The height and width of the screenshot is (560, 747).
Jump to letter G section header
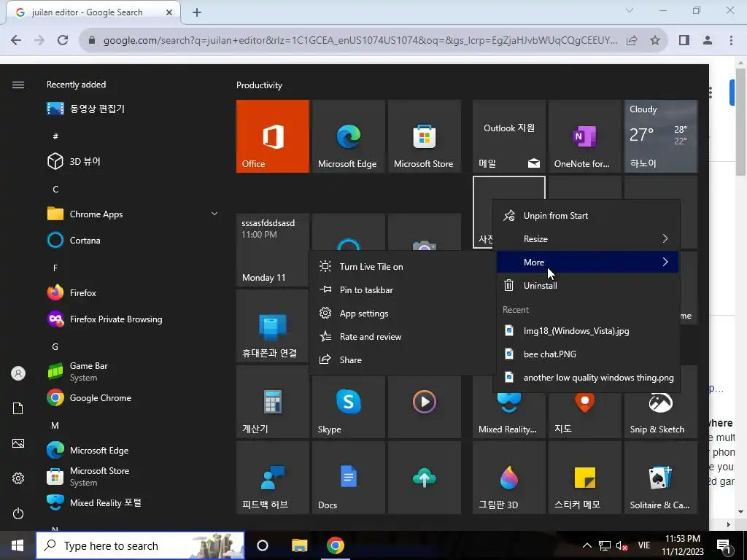click(x=55, y=346)
